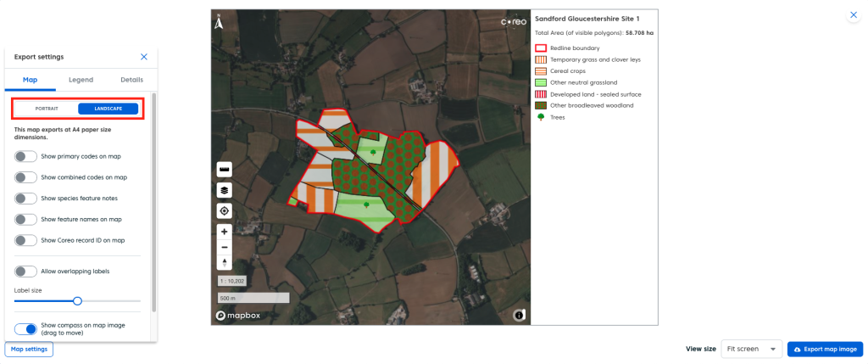Image resolution: width=868 pixels, height=364 pixels.
Task: Disable Show compass on map image
Action: tap(26, 329)
